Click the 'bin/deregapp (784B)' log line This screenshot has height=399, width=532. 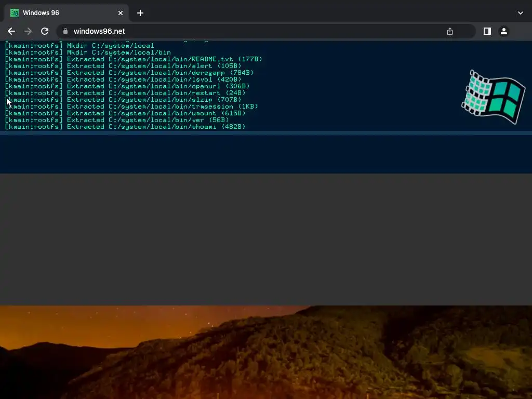click(129, 73)
